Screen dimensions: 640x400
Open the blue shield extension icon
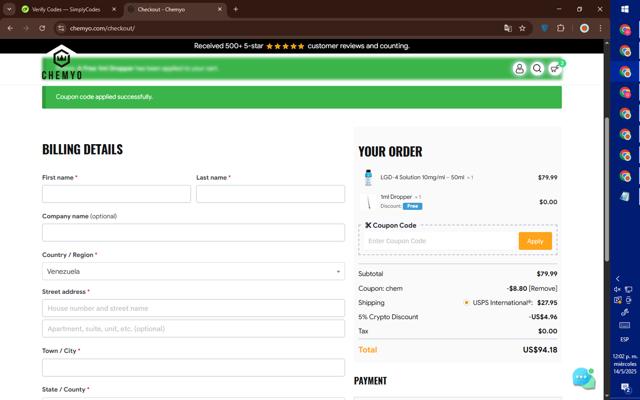[544, 28]
